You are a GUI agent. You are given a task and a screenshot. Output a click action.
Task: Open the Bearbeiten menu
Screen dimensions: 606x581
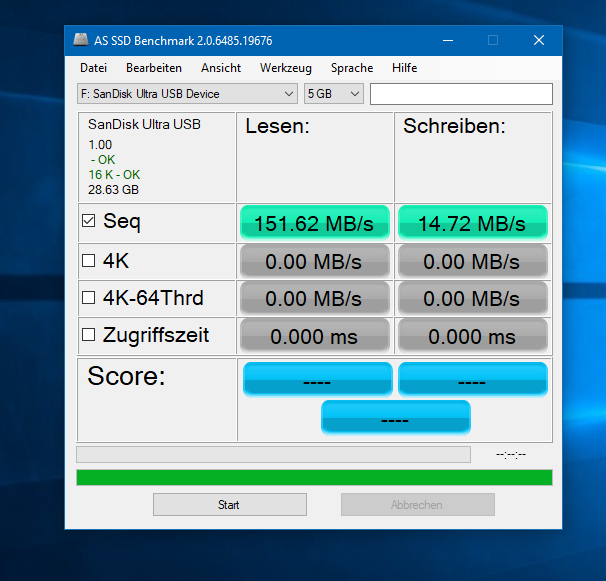tap(154, 68)
